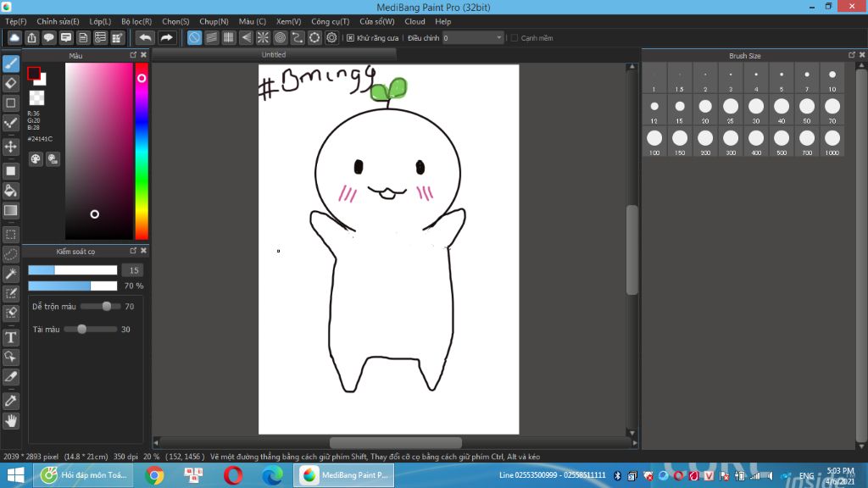Click the canvas horizontal scrollbar
868x488 pixels.
pos(395,442)
